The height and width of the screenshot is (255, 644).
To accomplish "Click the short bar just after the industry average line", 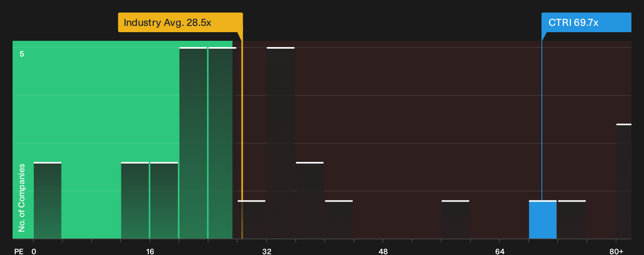I will click(251, 220).
